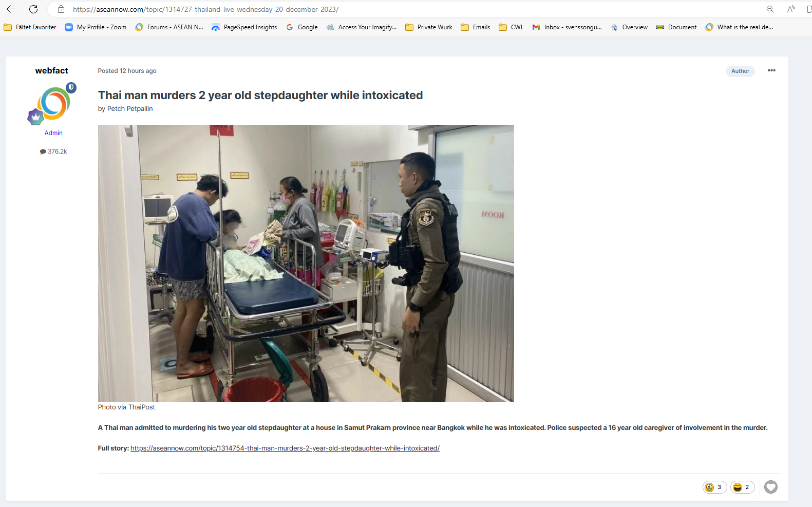
Task: Activate the read aloud icon in address bar
Action: pyautogui.click(x=791, y=9)
